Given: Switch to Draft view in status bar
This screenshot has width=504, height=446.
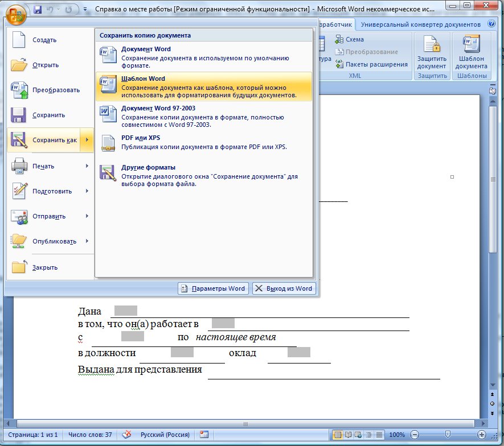Looking at the screenshot, I should coord(379,435).
